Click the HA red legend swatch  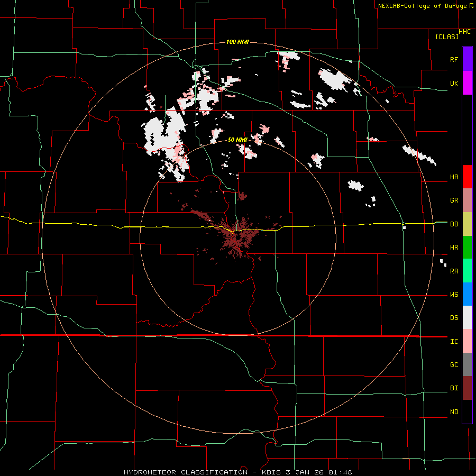467,177
